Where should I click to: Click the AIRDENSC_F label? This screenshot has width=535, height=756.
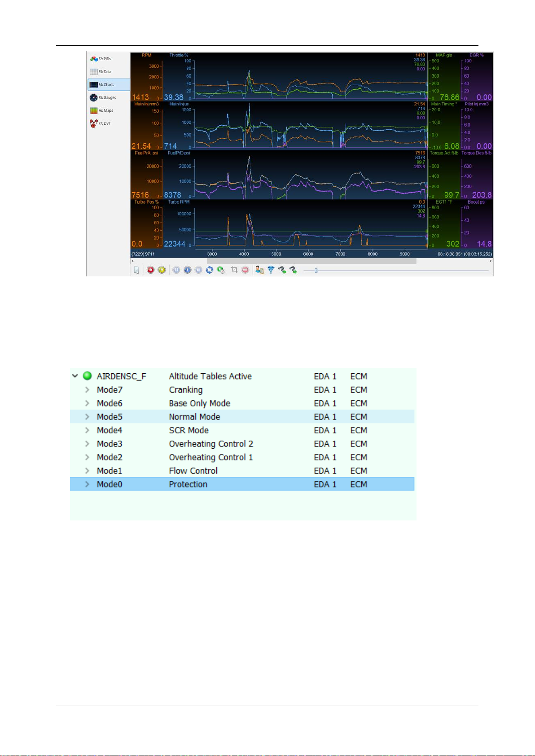coord(122,376)
